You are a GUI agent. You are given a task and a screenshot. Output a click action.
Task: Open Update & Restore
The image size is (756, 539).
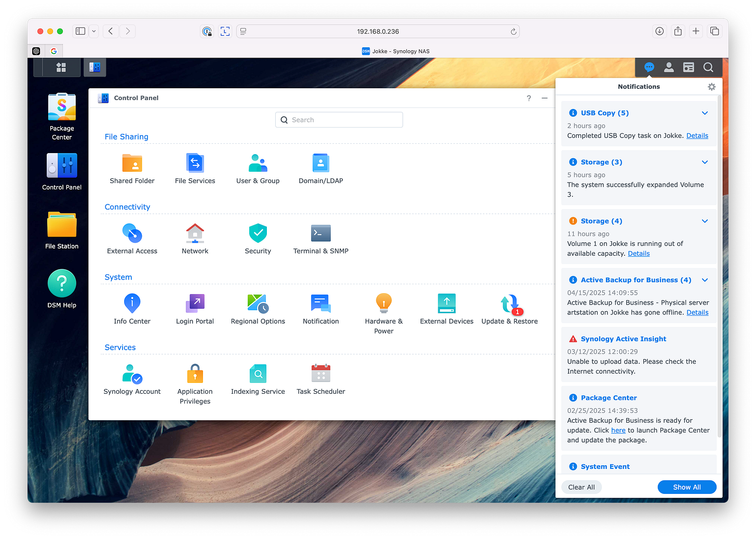[509, 309]
